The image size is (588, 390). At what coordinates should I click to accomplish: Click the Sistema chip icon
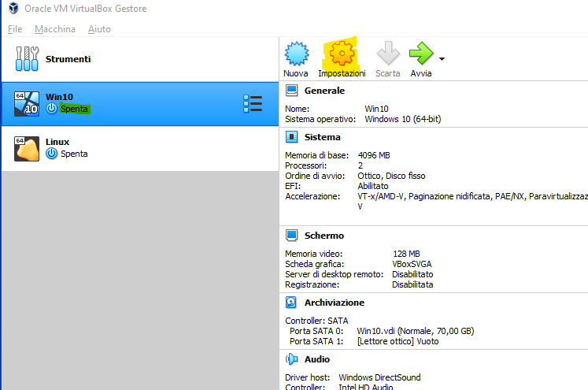291,137
